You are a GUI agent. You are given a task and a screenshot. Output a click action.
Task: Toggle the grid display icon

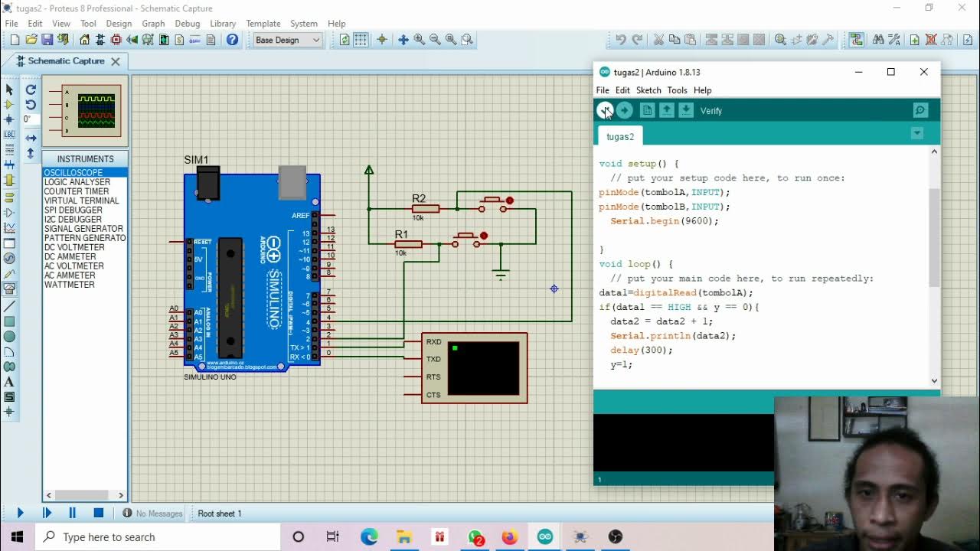(361, 40)
